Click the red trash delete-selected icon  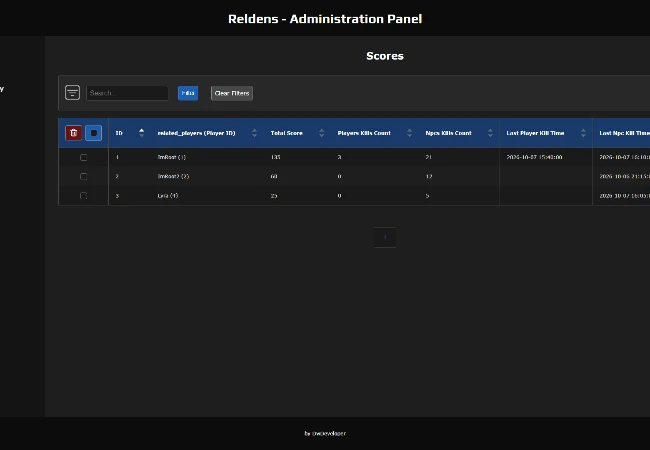pyautogui.click(x=74, y=133)
